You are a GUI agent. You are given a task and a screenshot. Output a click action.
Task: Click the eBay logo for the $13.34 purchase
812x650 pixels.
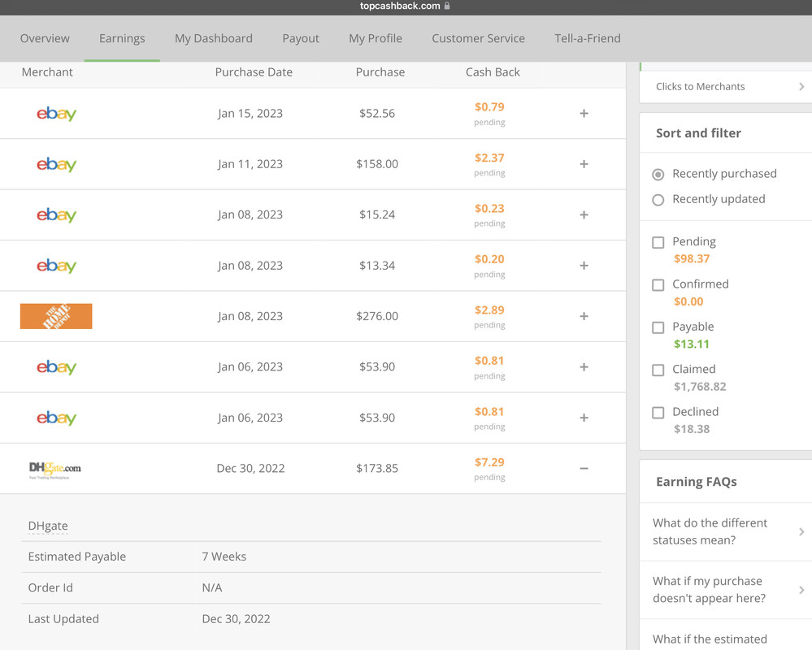(x=56, y=266)
